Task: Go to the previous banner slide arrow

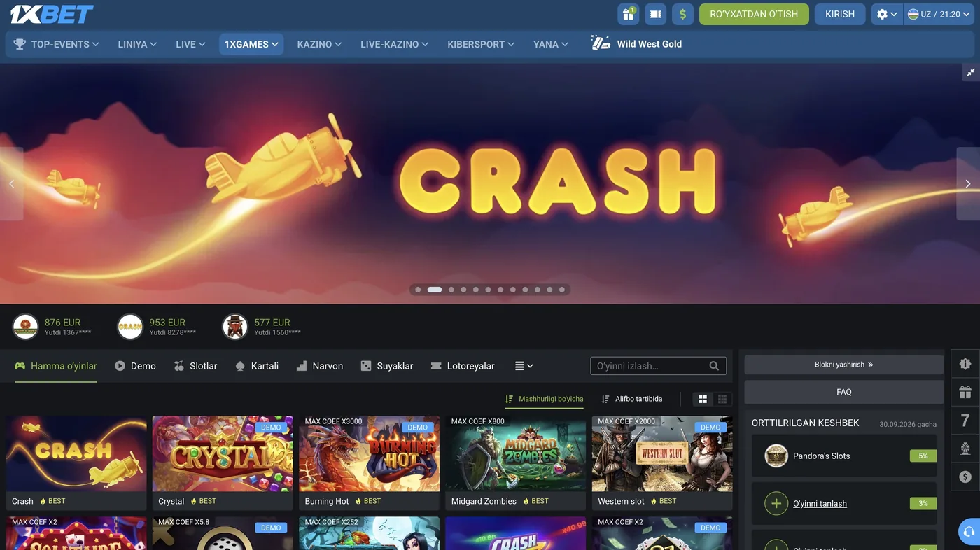Action: point(11,183)
